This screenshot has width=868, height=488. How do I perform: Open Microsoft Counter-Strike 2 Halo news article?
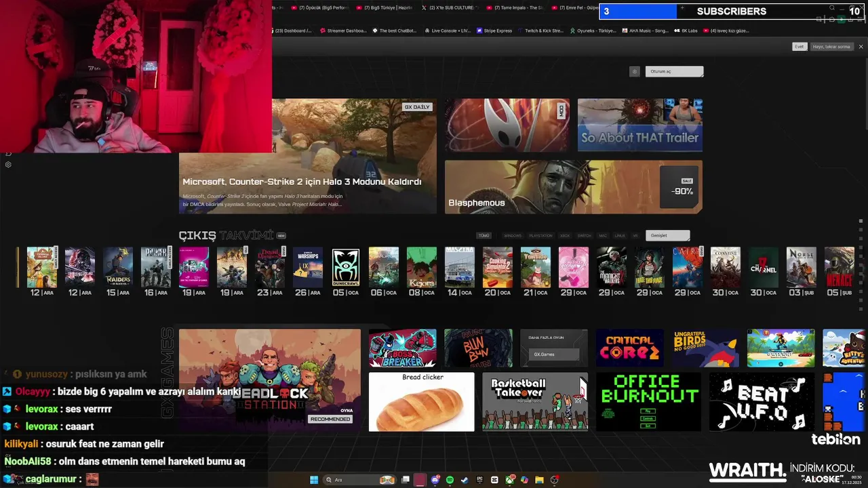coord(308,156)
